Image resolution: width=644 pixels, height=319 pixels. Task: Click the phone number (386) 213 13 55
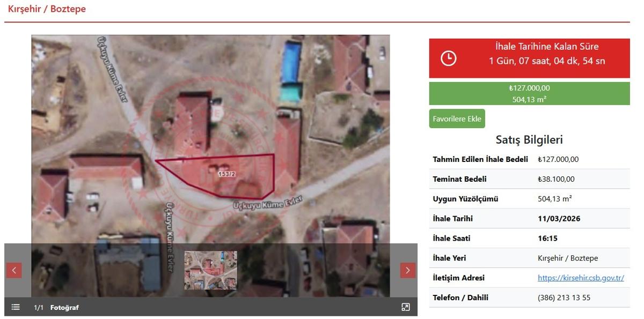pos(564,298)
